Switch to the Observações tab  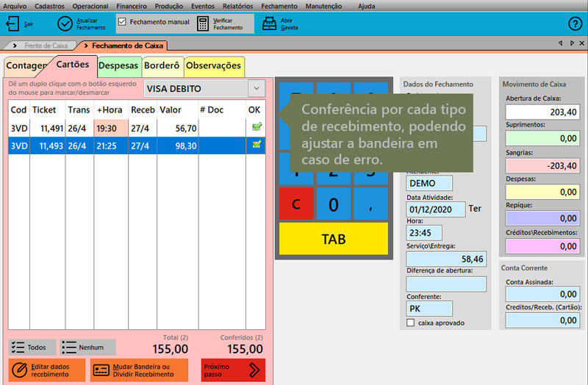pyautogui.click(x=214, y=65)
